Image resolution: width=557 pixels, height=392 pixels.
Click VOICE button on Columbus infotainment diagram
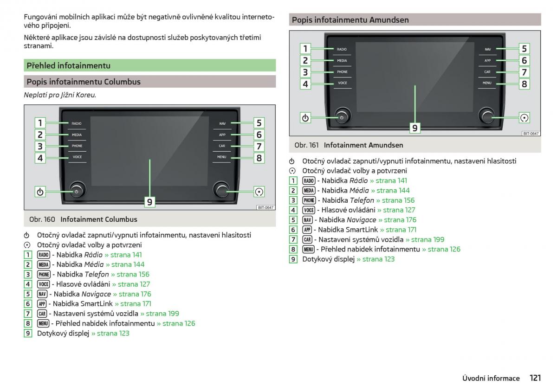pos(77,157)
